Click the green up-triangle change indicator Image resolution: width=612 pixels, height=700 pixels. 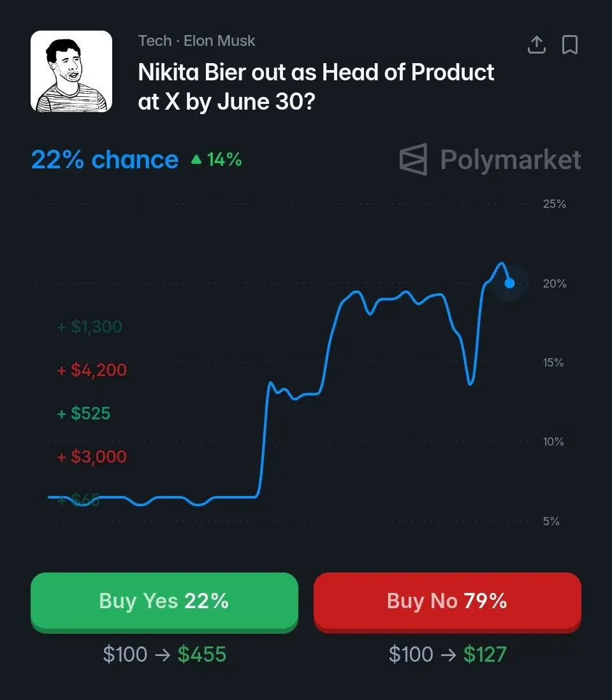196,159
